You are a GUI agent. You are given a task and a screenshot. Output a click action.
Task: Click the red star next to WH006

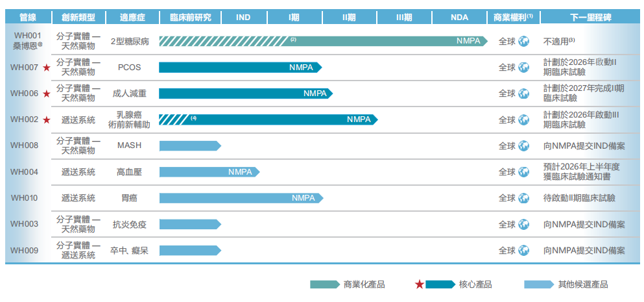click(x=47, y=94)
